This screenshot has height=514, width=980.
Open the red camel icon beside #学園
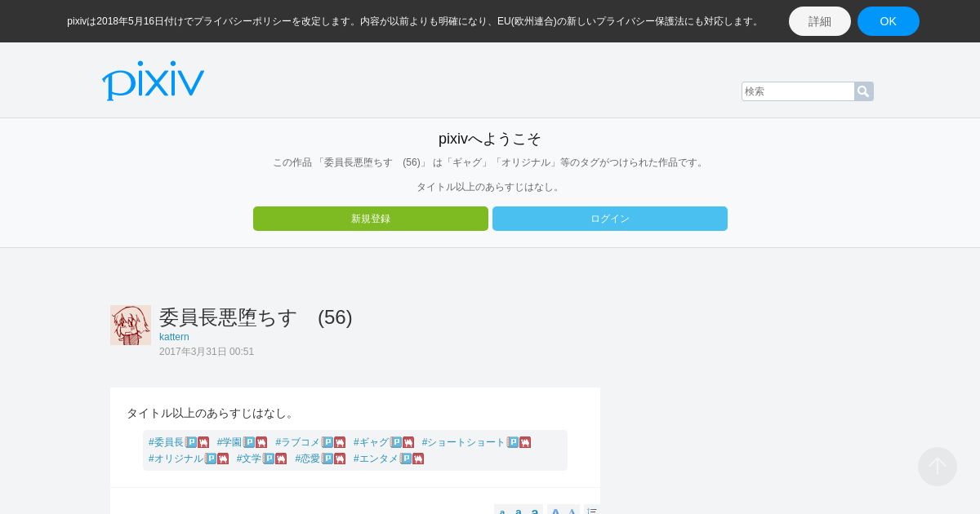261,442
